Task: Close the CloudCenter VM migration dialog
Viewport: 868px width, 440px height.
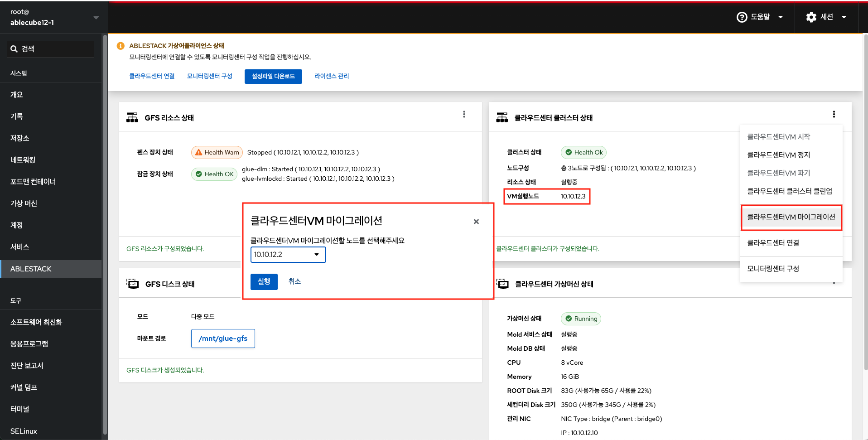Action: [x=476, y=222]
